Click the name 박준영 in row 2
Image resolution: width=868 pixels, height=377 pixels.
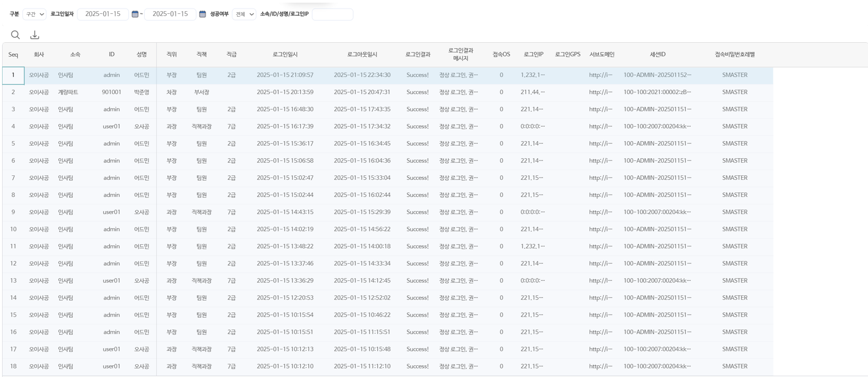(142, 93)
